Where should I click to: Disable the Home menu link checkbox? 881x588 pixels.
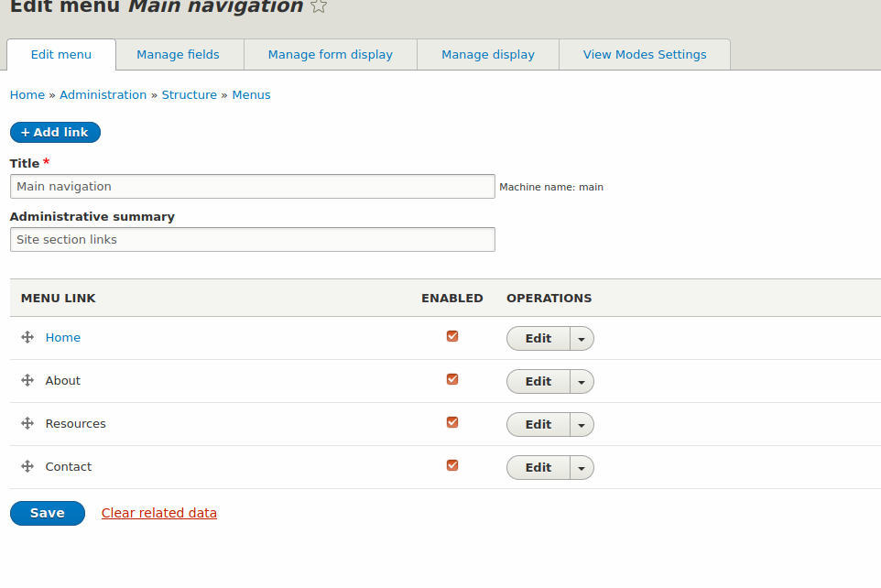(x=452, y=336)
